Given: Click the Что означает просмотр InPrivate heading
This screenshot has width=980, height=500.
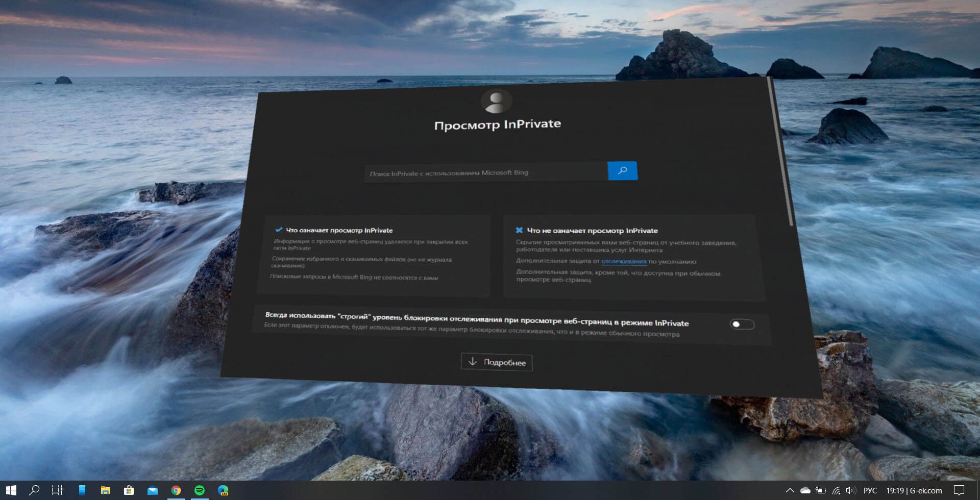Looking at the screenshot, I should click(339, 230).
